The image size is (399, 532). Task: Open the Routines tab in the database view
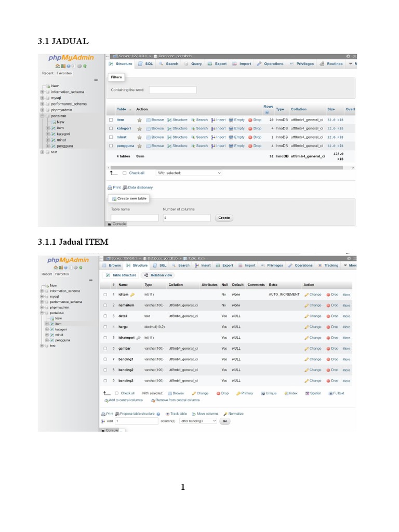331,64
